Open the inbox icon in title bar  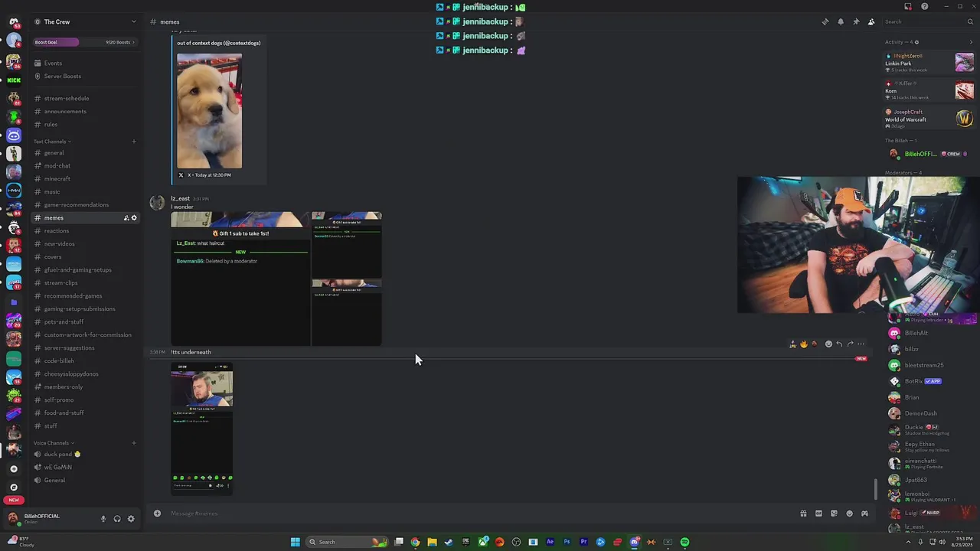908,6
